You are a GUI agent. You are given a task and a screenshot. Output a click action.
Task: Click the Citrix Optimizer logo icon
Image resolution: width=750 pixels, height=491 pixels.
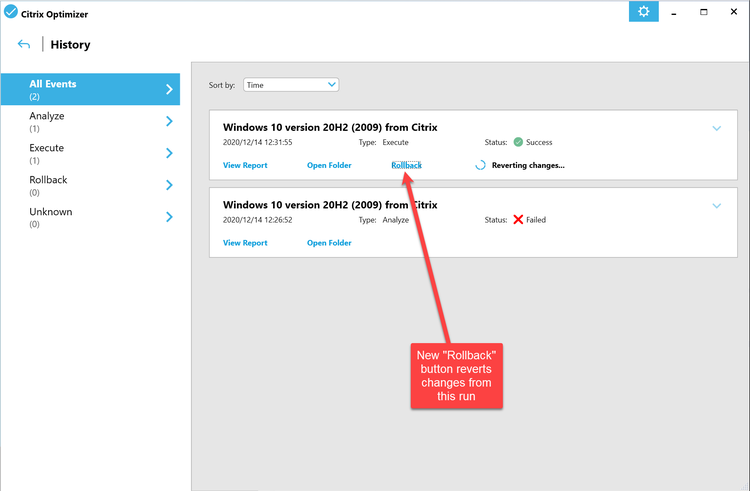[x=11, y=11]
